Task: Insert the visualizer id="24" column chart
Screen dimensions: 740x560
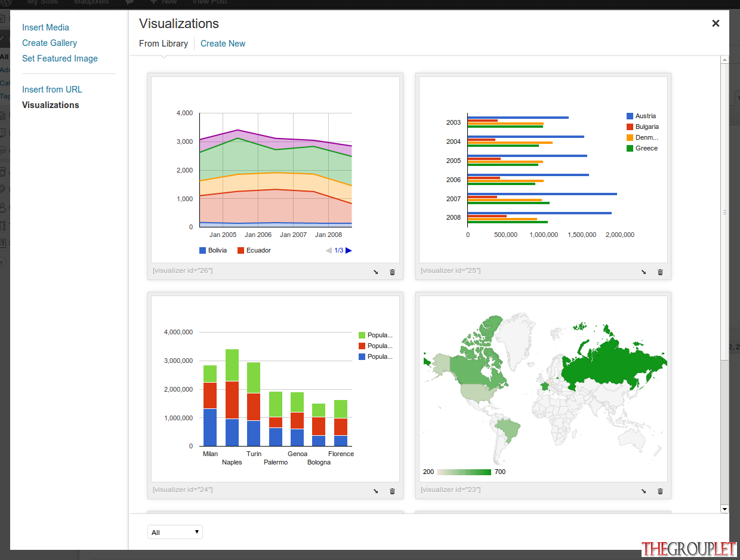Action: tap(376, 491)
